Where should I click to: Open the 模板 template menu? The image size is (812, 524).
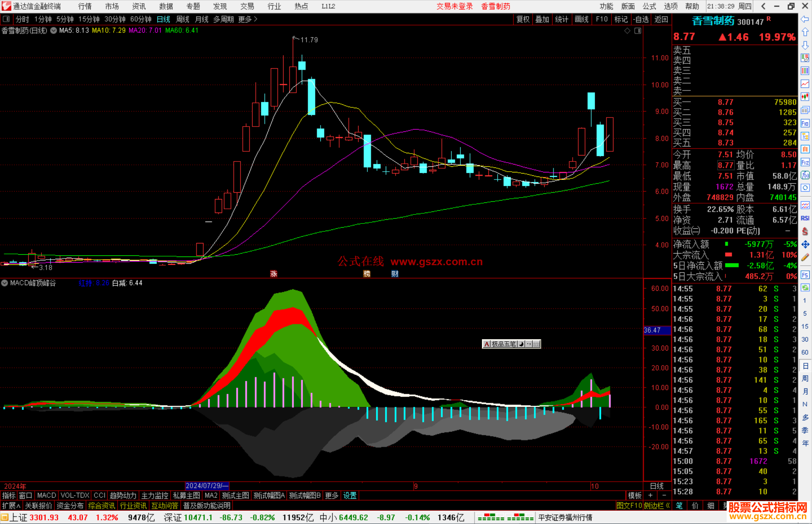click(x=635, y=495)
